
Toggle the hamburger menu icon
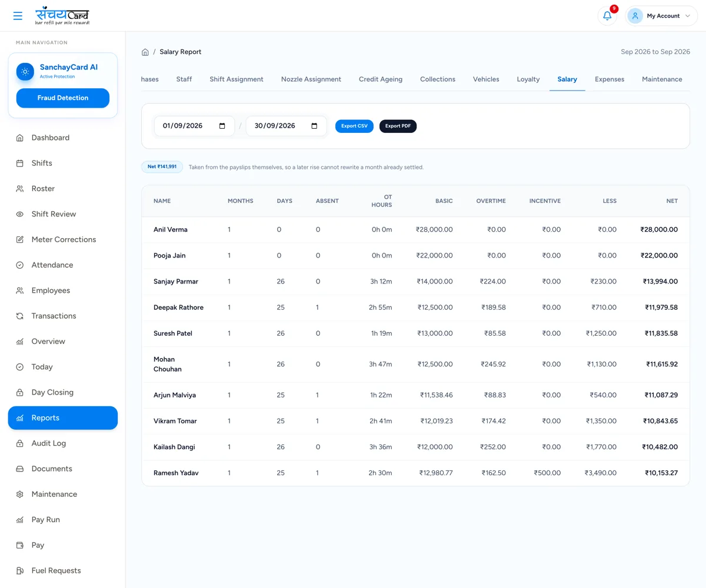point(18,16)
